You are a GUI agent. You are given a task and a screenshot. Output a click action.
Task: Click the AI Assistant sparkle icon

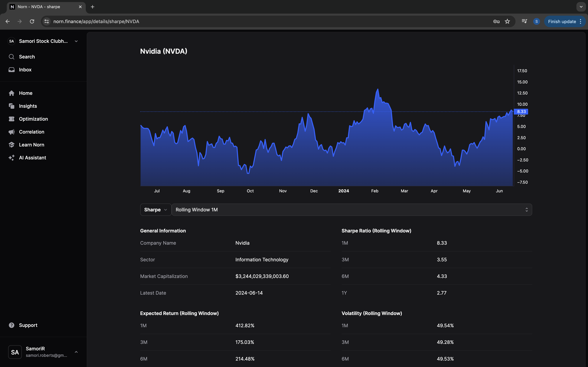coord(11,158)
